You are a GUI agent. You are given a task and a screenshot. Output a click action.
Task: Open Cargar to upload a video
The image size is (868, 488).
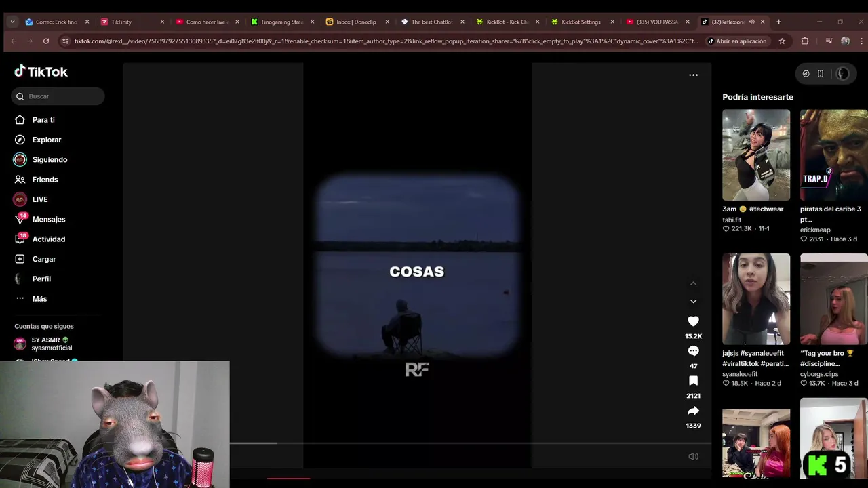[x=44, y=259]
